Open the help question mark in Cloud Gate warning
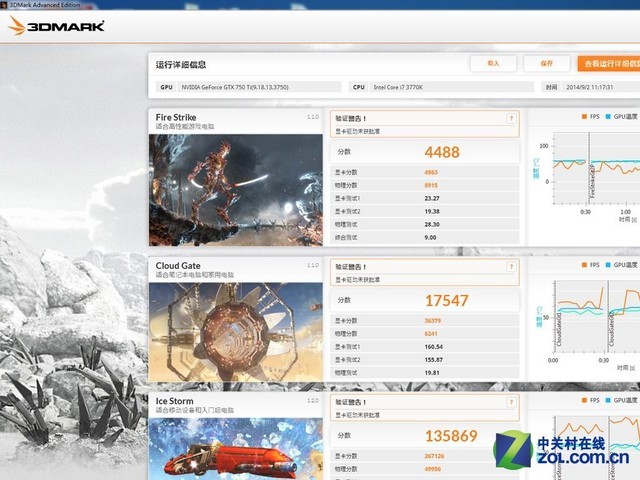 click(511, 267)
